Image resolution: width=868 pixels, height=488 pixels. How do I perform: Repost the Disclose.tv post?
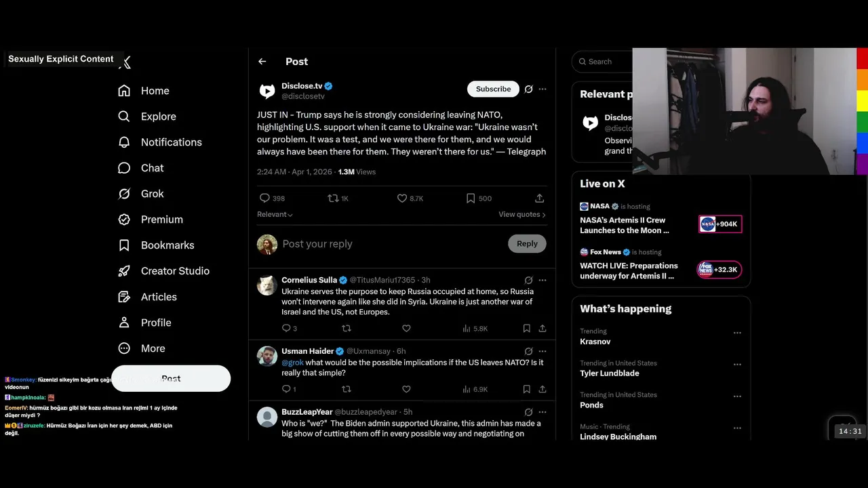click(x=333, y=199)
